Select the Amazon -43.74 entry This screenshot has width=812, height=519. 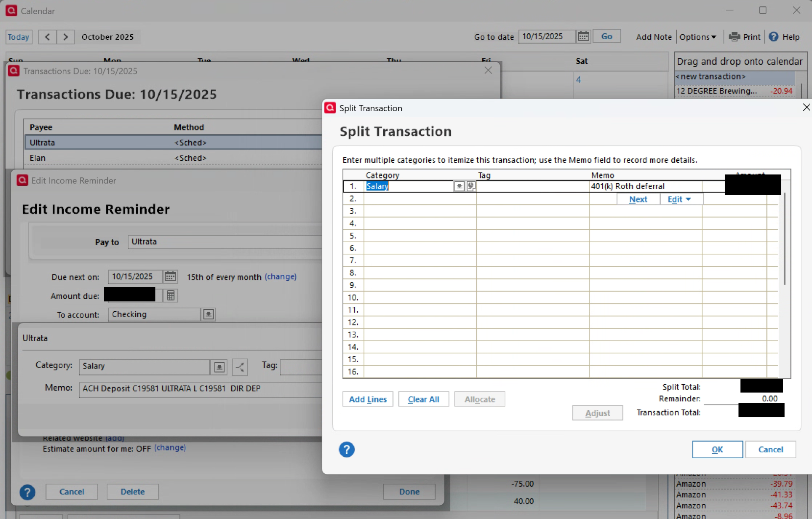click(x=735, y=506)
